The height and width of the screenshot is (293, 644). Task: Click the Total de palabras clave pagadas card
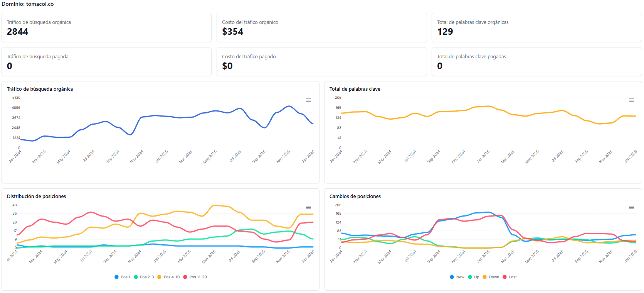(x=536, y=62)
